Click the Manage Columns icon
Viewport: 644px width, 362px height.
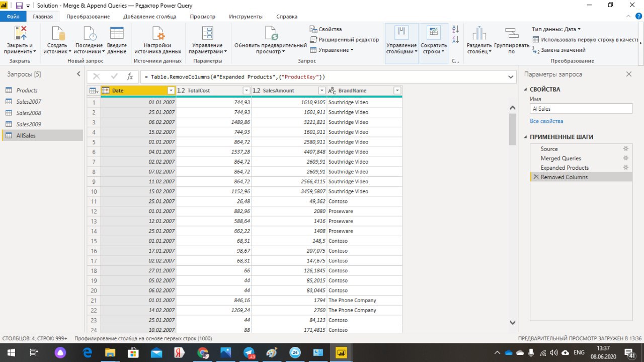tap(401, 33)
